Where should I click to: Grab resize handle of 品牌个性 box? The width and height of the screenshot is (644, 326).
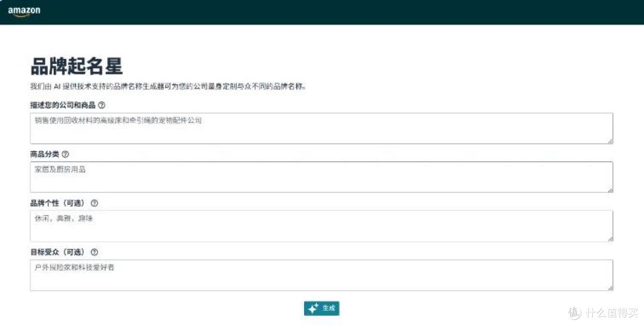click(x=610, y=238)
